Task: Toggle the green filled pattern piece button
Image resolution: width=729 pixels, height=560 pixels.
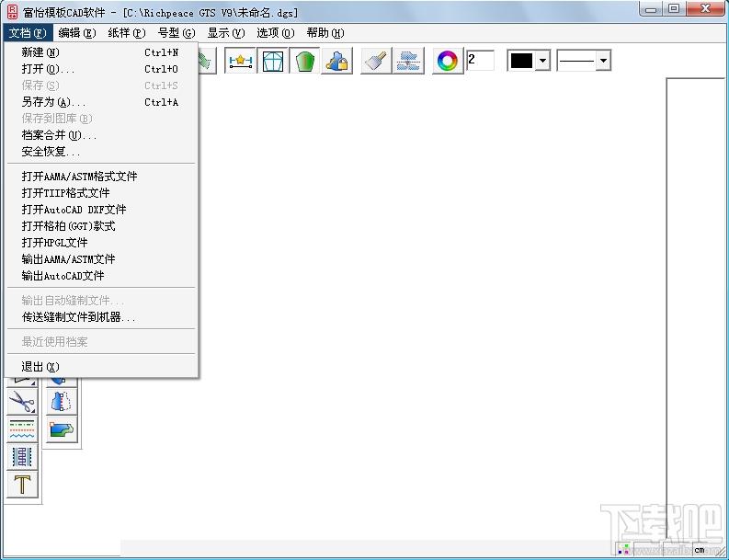Action: point(304,61)
